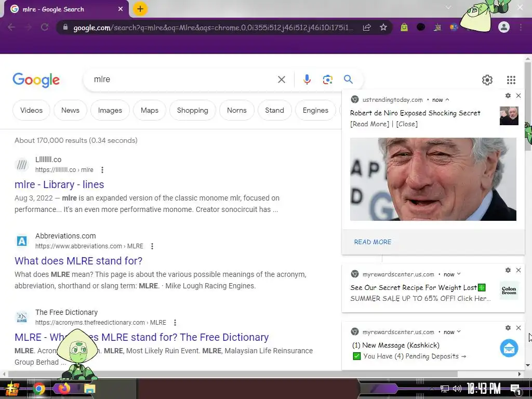Open the user profile avatar icon
The width and height of the screenshot is (532, 399).
click(x=504, y=27)
